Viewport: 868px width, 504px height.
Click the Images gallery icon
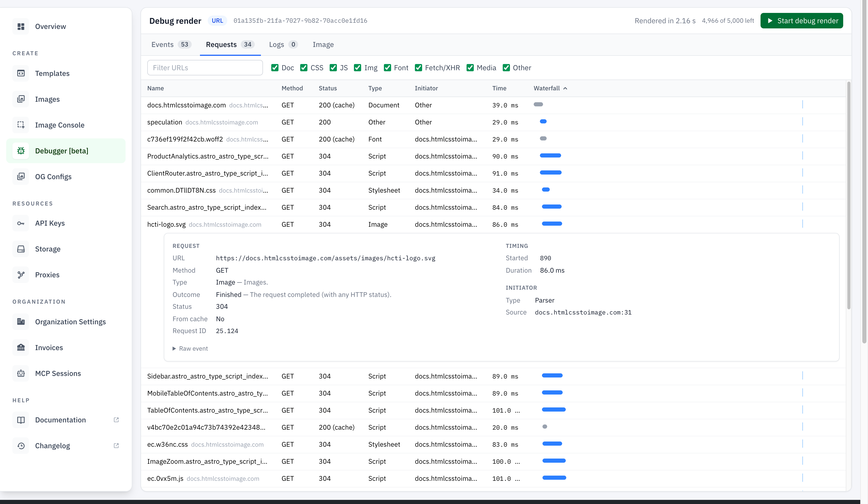click(21, 99)
